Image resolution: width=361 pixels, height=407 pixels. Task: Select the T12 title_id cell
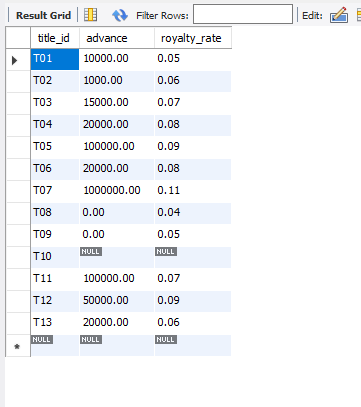pos(55,301)
